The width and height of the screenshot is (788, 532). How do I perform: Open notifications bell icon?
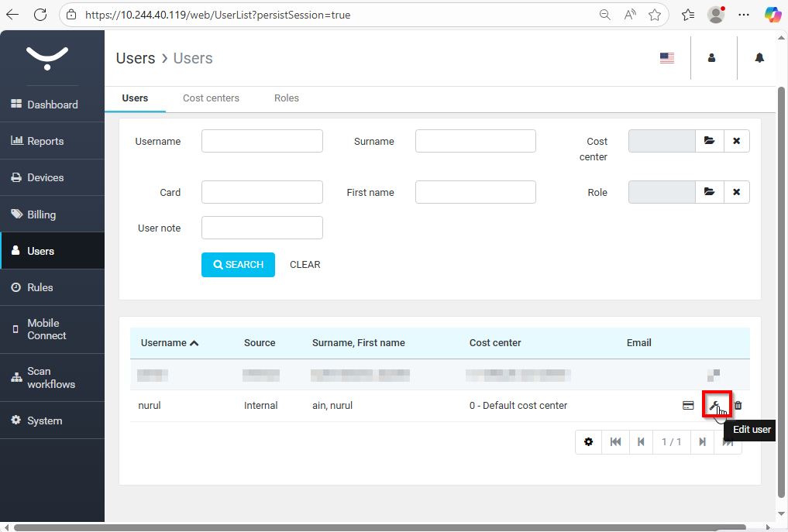coord(759,58)
